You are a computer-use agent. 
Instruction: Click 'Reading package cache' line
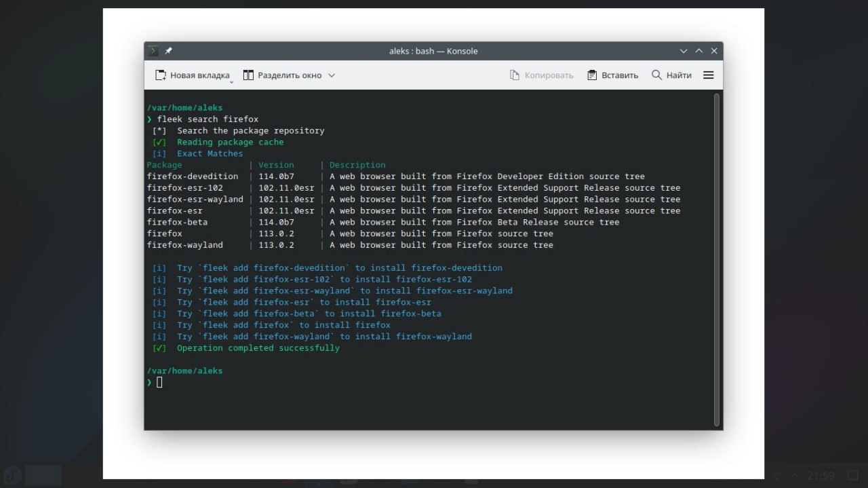click(231, 142)
